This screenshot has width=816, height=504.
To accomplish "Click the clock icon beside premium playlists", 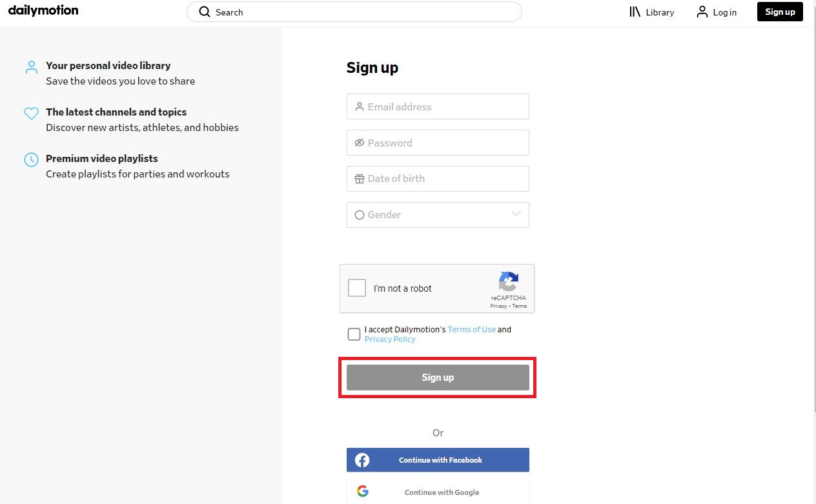I will (x=31, y=160).
